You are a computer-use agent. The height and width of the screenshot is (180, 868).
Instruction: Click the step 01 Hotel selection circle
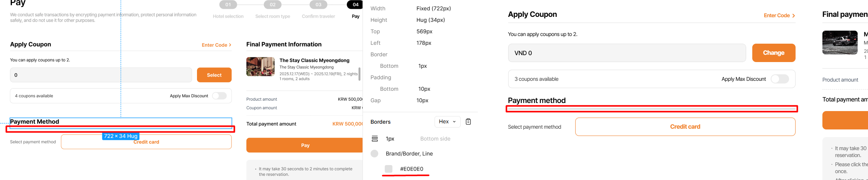tap(228, 5)
